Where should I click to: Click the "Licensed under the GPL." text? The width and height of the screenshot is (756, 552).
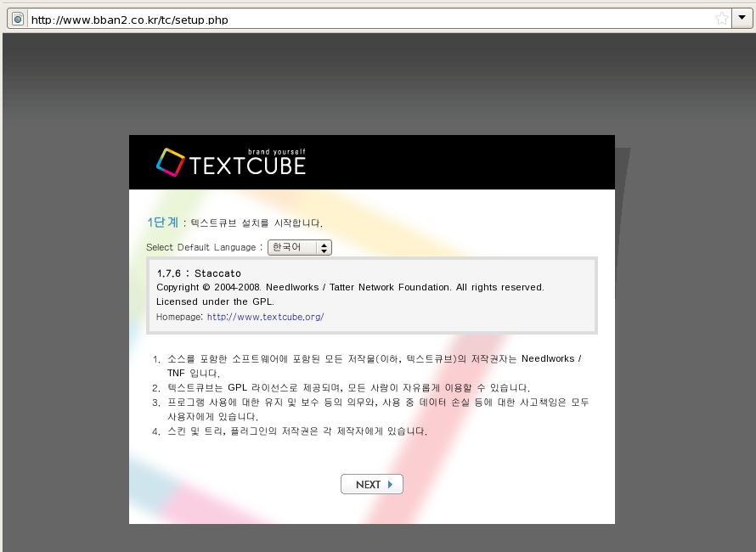(215, 301)
